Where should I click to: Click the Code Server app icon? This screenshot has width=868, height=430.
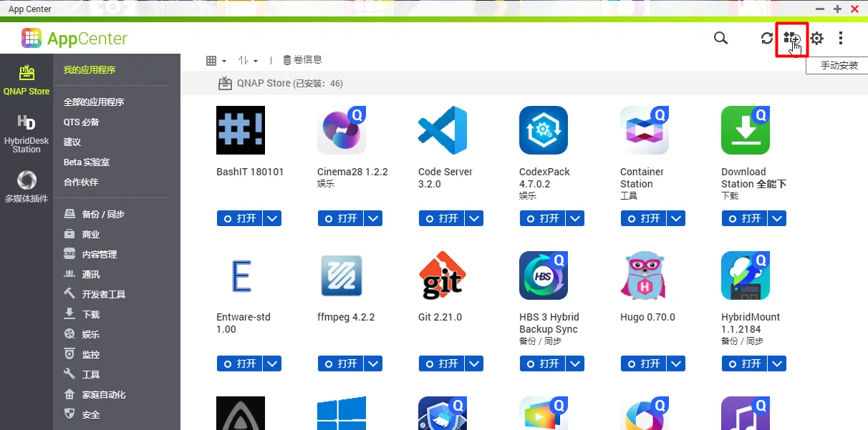tap(443, 130)
